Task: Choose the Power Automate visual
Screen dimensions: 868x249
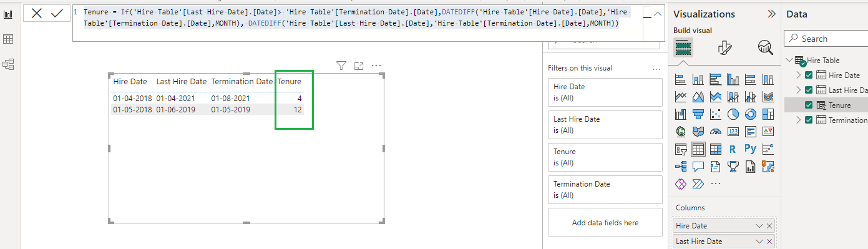Action: 698,184
